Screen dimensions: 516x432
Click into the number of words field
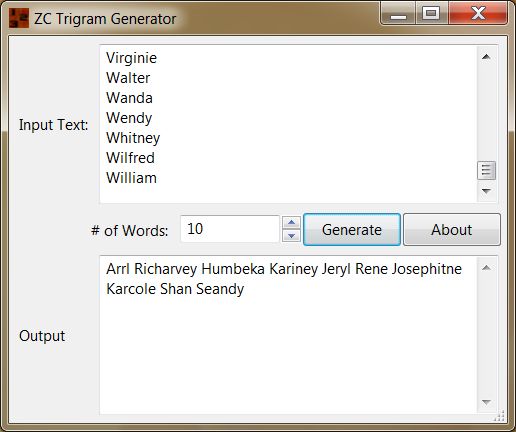click(230, 229)
